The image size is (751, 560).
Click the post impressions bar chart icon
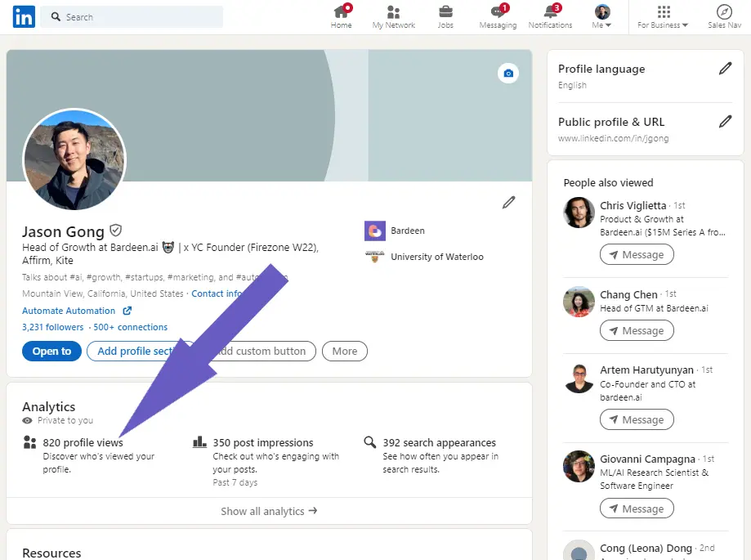click(199, 441)
